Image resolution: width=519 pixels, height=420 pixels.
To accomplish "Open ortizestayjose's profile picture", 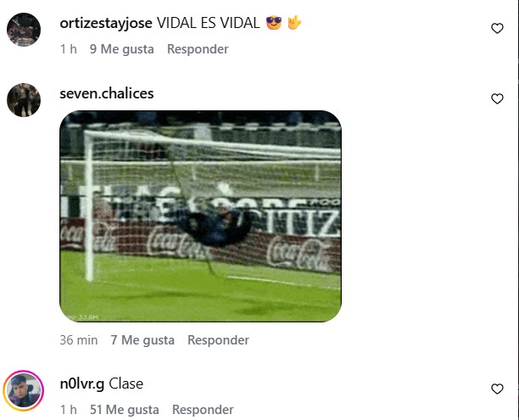I will point(24,30).
